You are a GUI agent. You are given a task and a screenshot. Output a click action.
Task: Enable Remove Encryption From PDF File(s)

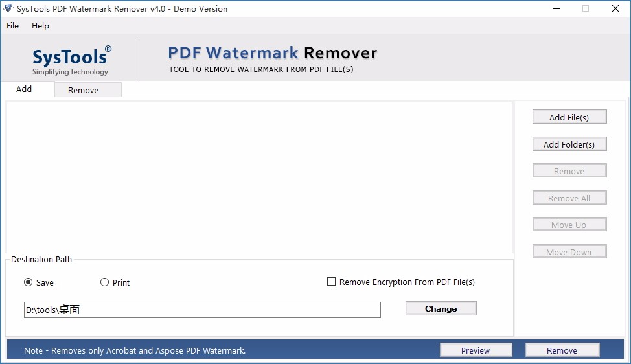click(x=331, y=282)
